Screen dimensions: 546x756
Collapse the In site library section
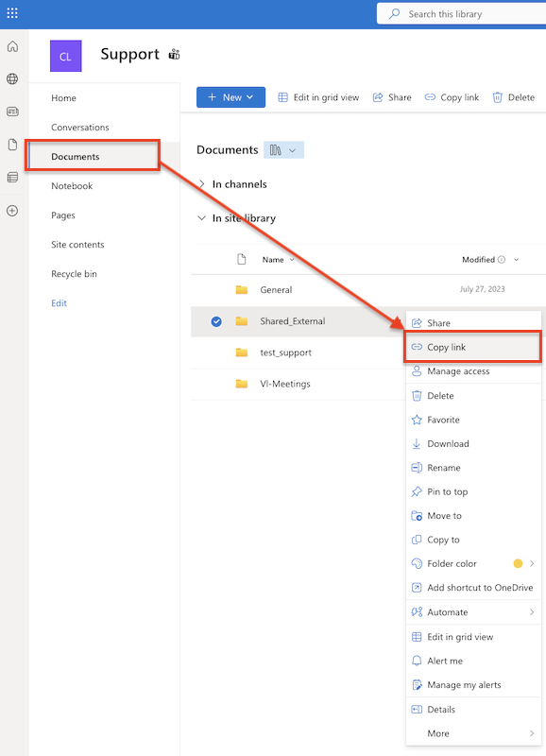tap(202, 218)
